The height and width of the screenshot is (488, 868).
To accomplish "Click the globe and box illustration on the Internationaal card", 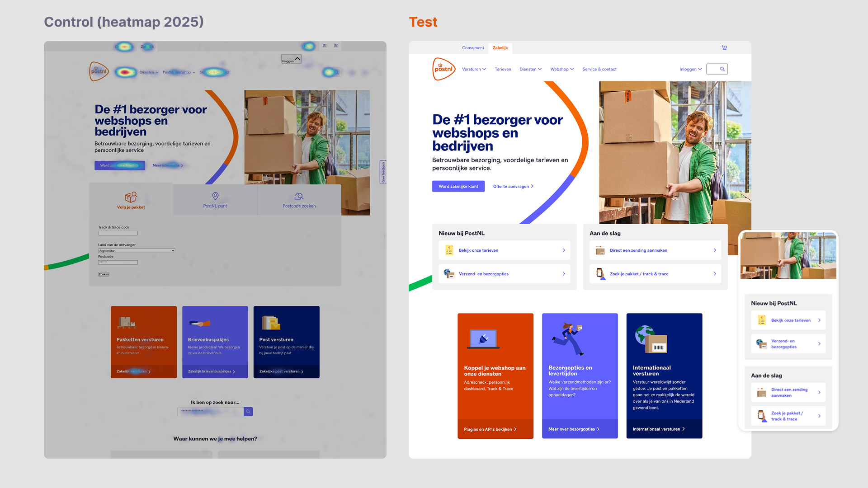I will (651, 339).
